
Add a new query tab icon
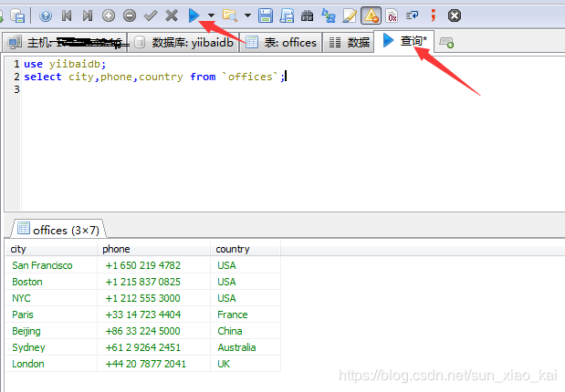click(x=446, y=43)
